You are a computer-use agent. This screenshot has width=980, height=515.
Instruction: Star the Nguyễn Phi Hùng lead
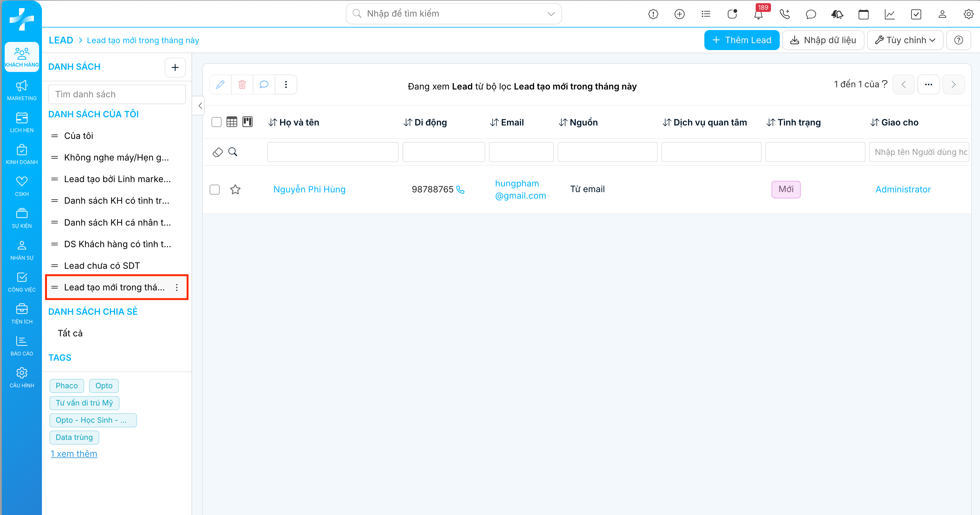[235, 189]
